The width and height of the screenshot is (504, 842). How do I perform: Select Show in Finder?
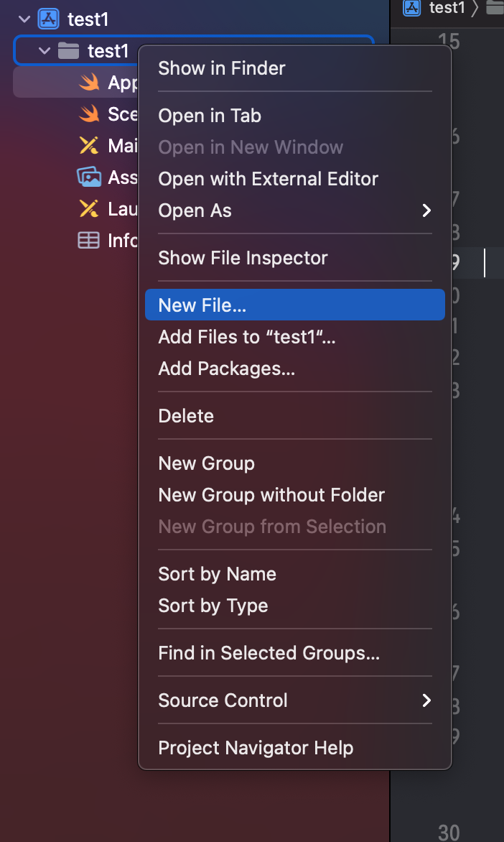pyautogui.click(x=222, y=68)
